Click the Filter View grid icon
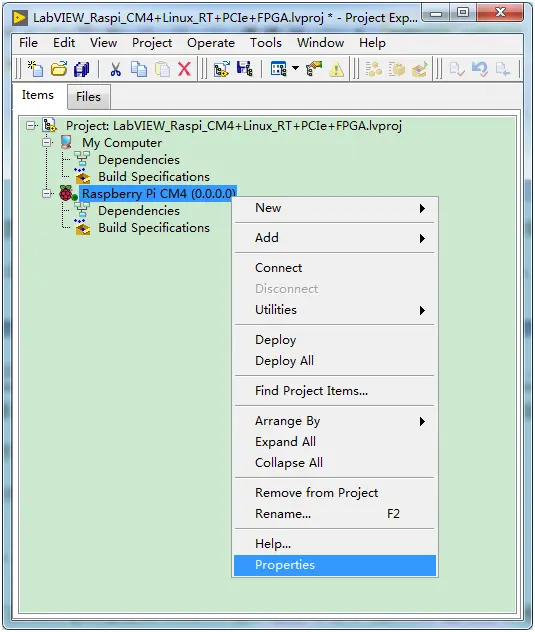 click(279, 69)
